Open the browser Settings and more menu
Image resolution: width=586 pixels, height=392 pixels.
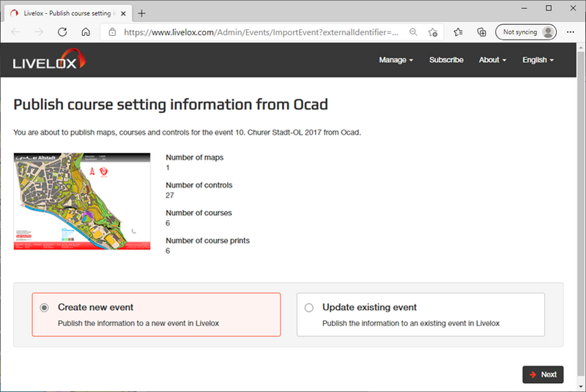point(571,32)
